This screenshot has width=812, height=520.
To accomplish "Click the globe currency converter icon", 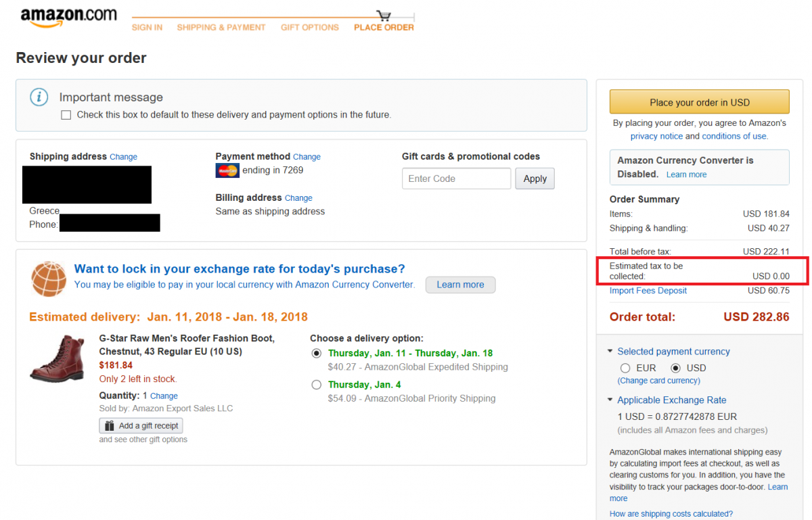I will point(47,278).
